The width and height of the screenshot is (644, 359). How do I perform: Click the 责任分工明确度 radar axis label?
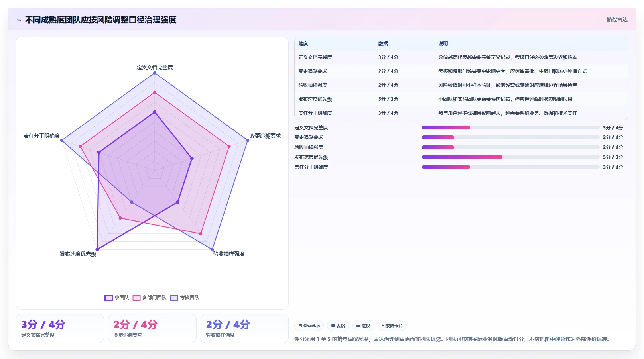pyautogui.click(x=41, y=136)
